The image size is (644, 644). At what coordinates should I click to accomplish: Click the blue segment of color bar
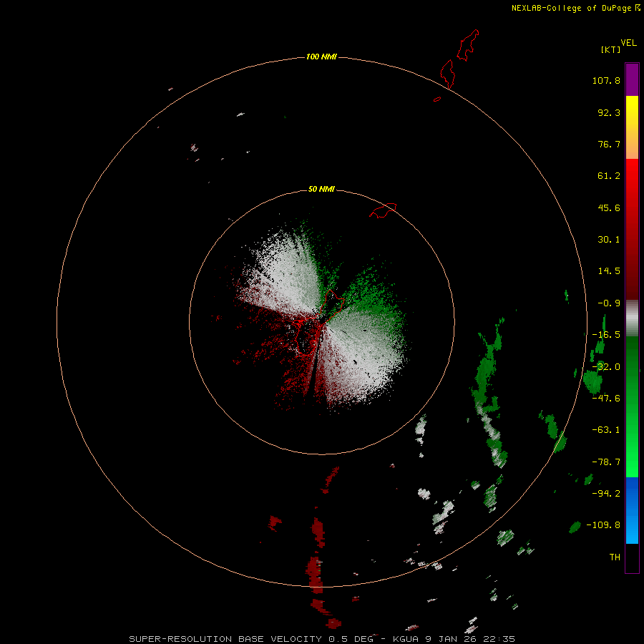click(x=632, y=510)
